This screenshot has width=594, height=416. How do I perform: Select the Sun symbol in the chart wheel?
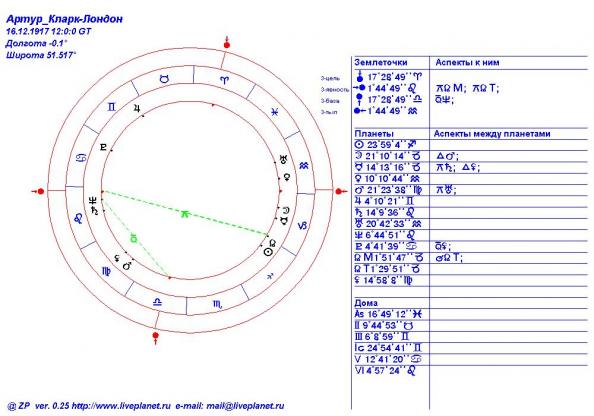(x=267, y=252)
